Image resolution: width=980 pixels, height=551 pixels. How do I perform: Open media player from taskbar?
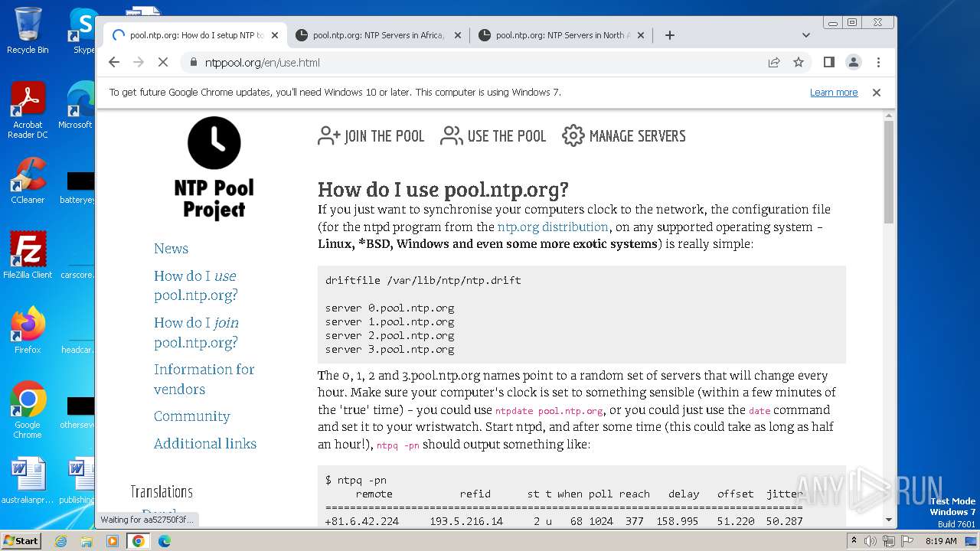113,541
